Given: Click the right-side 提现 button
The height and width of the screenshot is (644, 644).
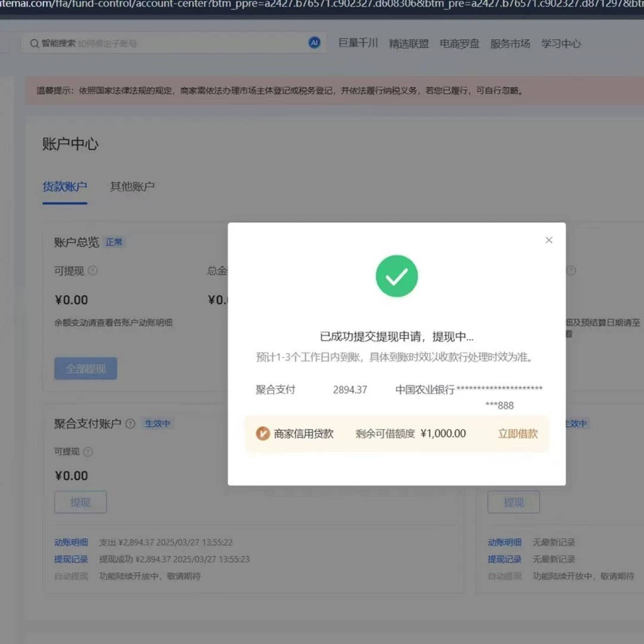Looking at the screenshot, I should (513, 502).
